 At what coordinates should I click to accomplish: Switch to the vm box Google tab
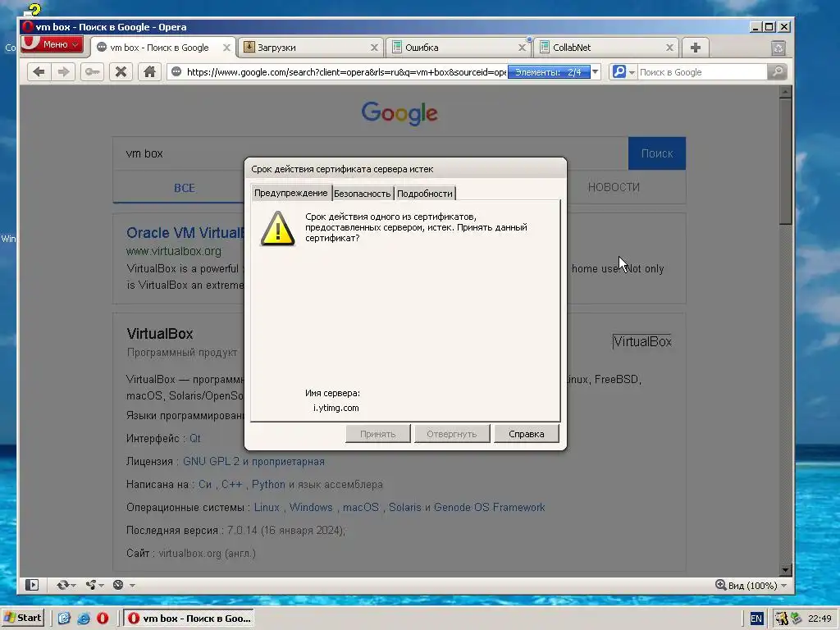(x=159, y=48)
